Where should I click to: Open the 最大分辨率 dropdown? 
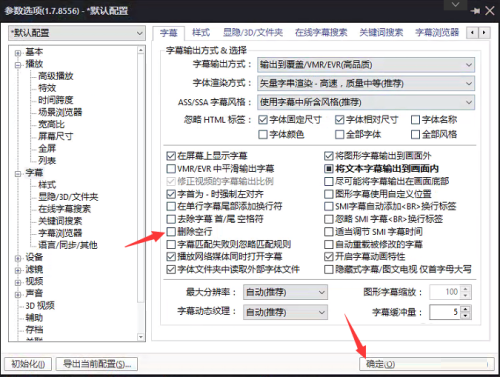[x=285, y=292]
